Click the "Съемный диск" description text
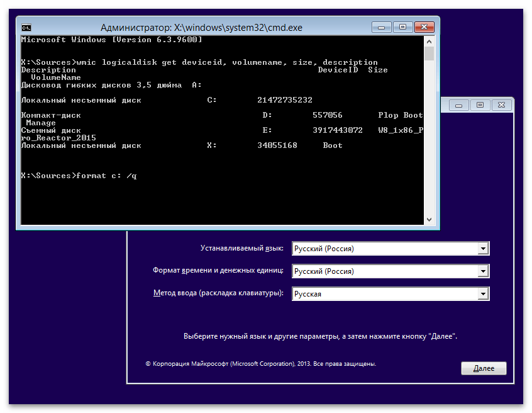The height and width of the screenshot is (413, 532). point(51,130)
